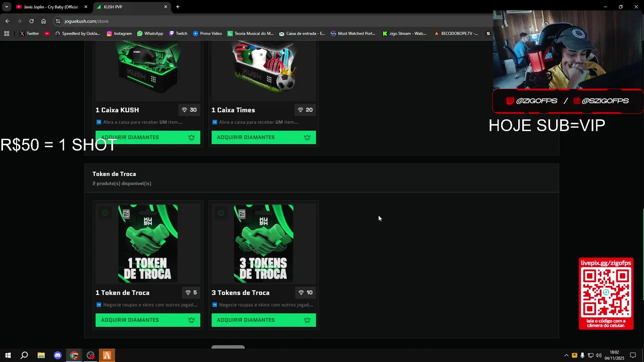Click Adquirir Diamantes for 1 Token de Troca
Image resolution: width=644 pixels, height=362 pixels.
(148, 320)
